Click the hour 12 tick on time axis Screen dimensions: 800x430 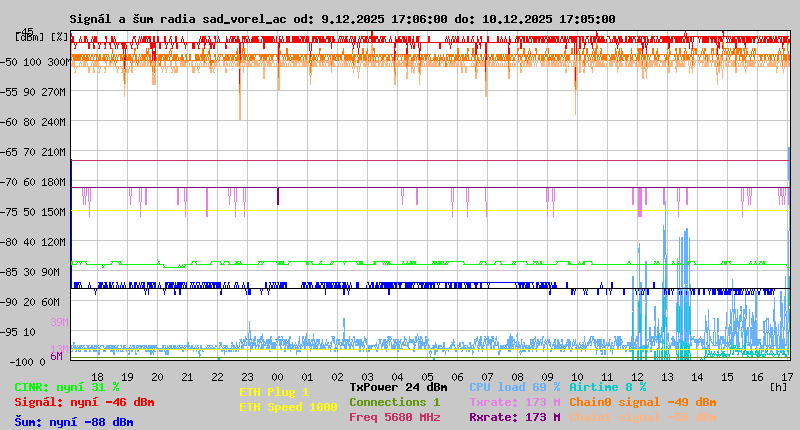638,377
